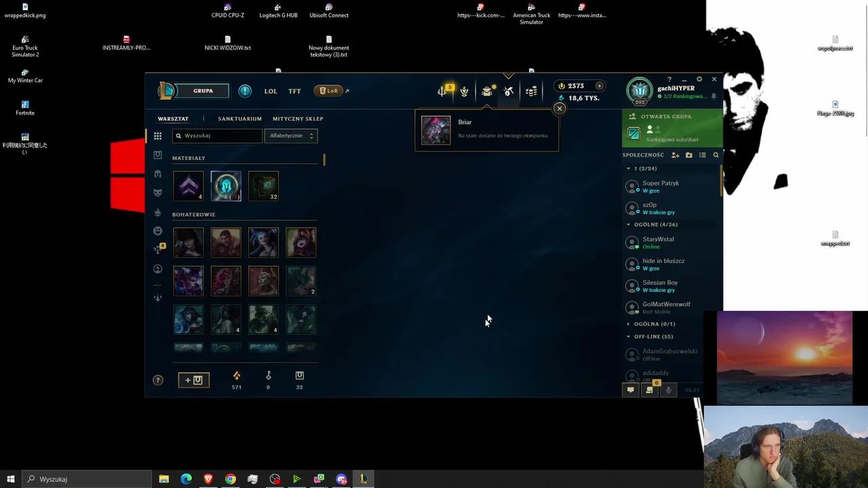The height and width of the screenshot is (488, 868).
Task: Open the OTWARTA GRUPA party panel
Action: tap(672, 128)
